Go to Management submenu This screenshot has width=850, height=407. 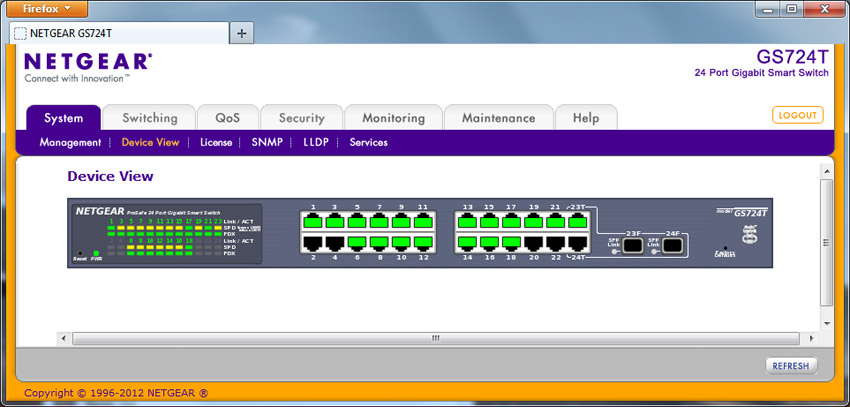point(70,143)
